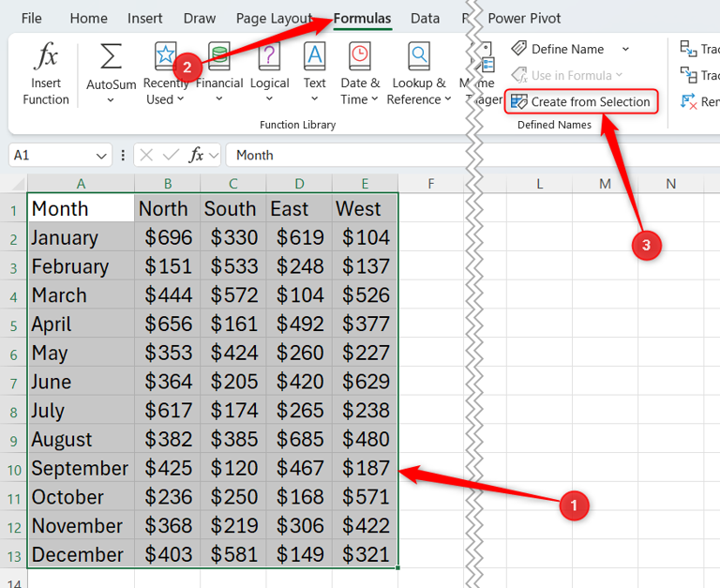Open the Financial functions book icon

coord(219,56)
